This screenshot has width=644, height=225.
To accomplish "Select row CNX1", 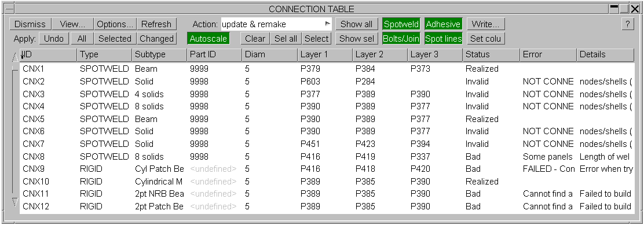I will click(x=327, y=69).
